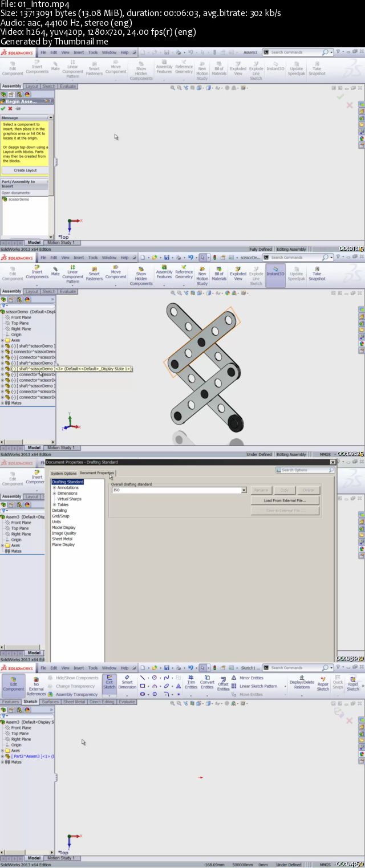This screenshot has height=868, width=365.
Task: Click Copy button in Document Properties
Action: pos(284,490)
